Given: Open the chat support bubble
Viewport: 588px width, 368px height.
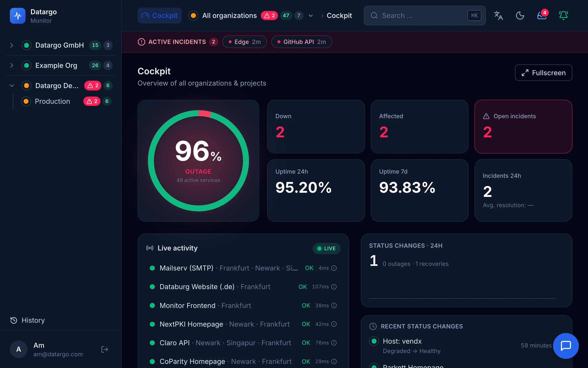Looking at the screenshot, I should [x=566, y=346].
